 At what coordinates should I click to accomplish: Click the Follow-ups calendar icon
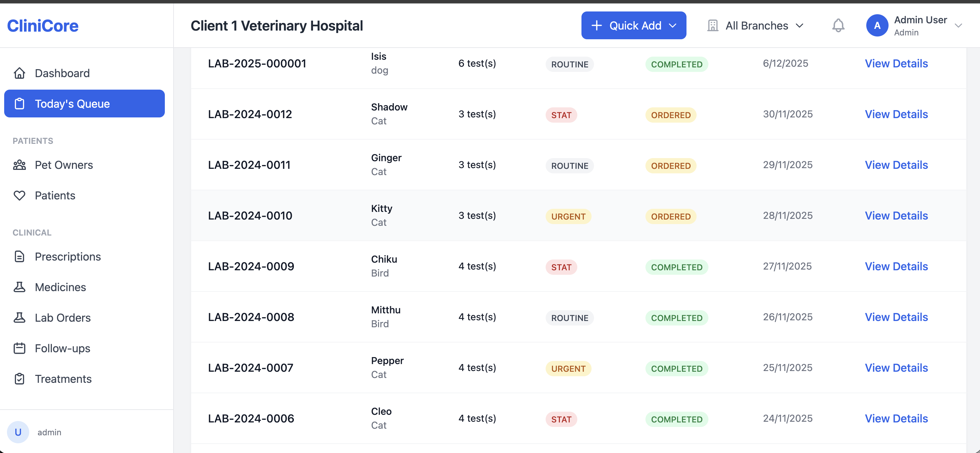pyautogui.click(x=19, y=348)
